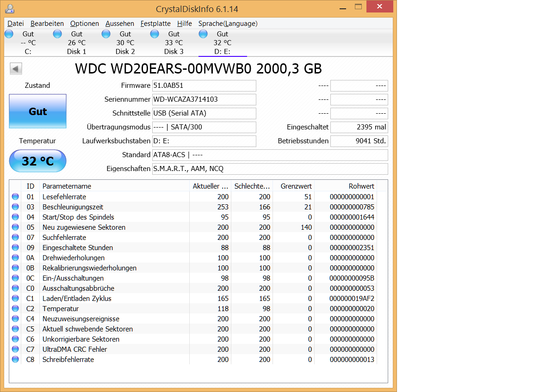This screenshot has height=392, width=533.
Task: Click the Eingeschaltet field 2395 mal
Action: [x=359, y=127]
